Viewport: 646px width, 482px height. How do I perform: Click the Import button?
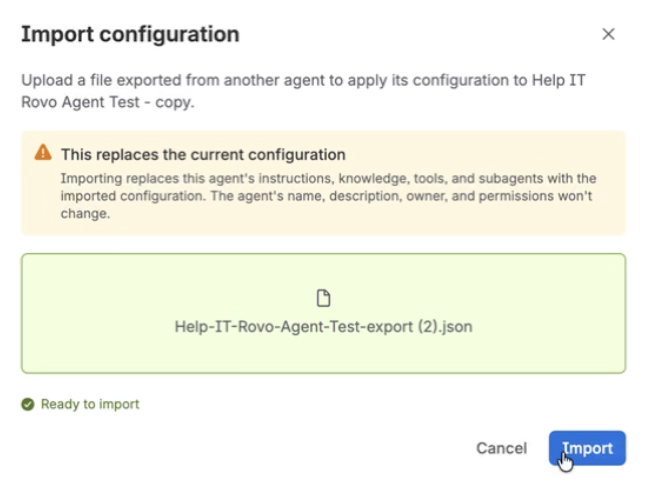click(x=587, y=448)
